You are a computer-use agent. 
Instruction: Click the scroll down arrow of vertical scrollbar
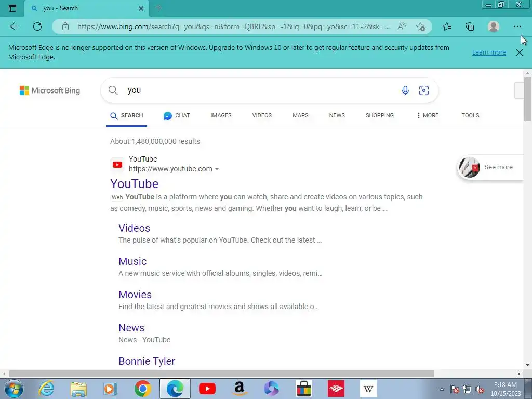(x=527, y=365)
